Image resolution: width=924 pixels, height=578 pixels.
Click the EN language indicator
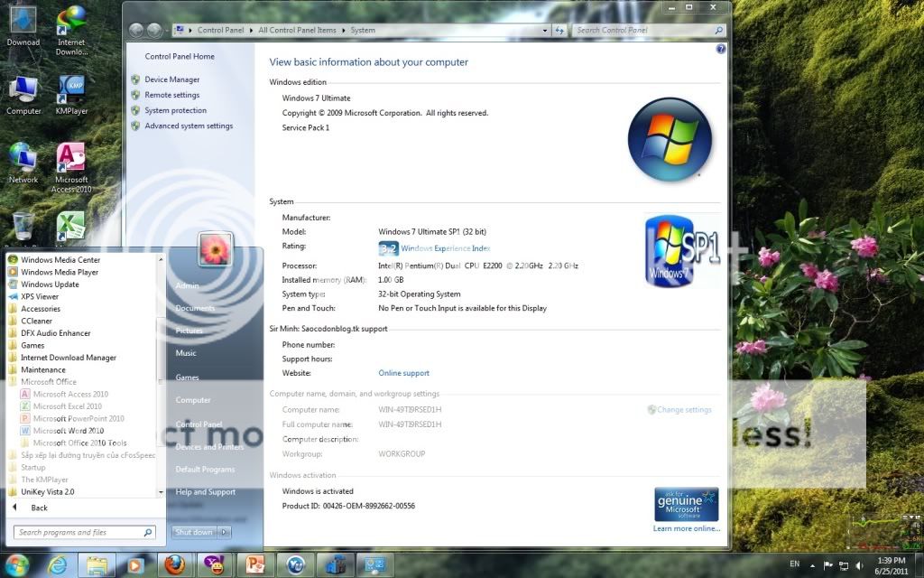794,564
